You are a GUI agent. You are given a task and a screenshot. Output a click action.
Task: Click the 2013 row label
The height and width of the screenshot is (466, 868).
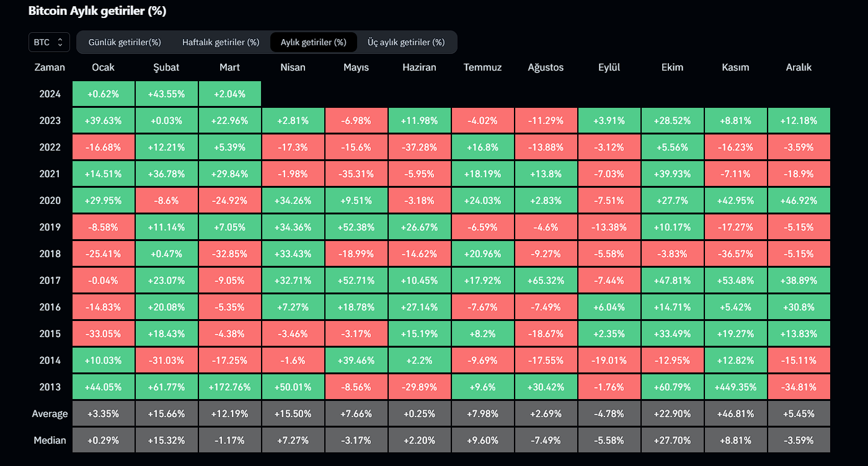coord(50,387)
